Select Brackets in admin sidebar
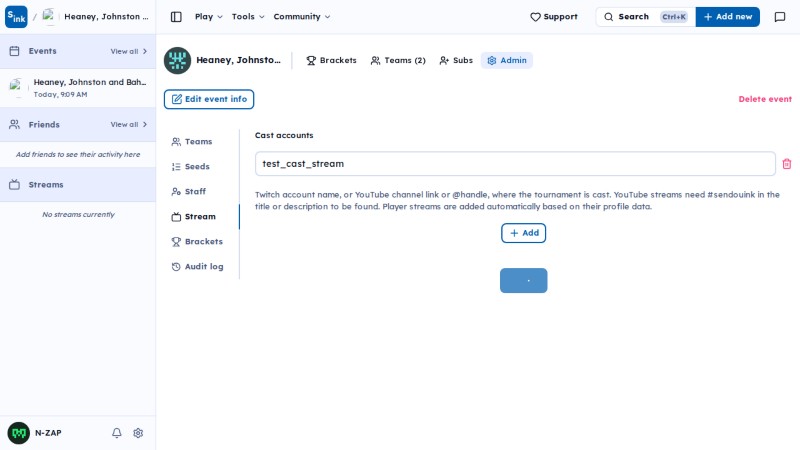The image size is (800, 450). pyautogui.click(x=197, y=242)
